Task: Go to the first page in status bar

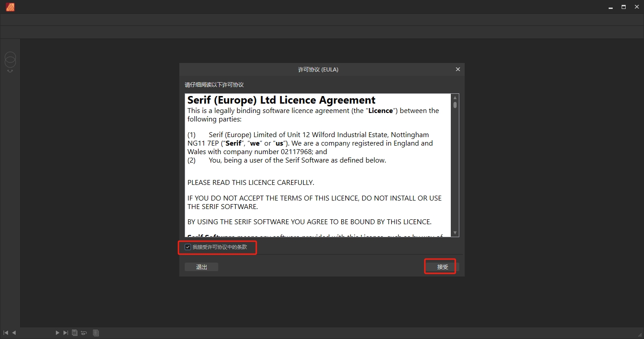Action: pos(6,333)
